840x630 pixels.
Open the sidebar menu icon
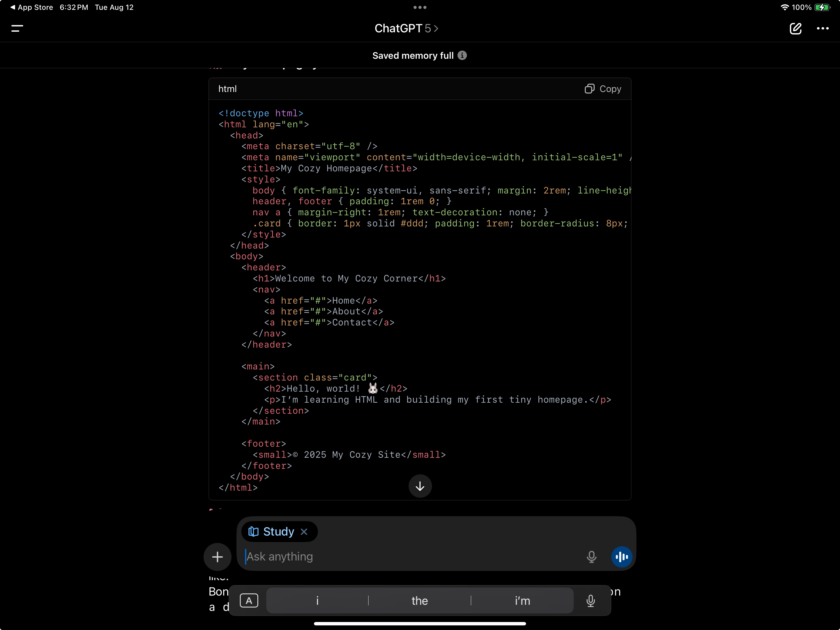pos(17,28)
